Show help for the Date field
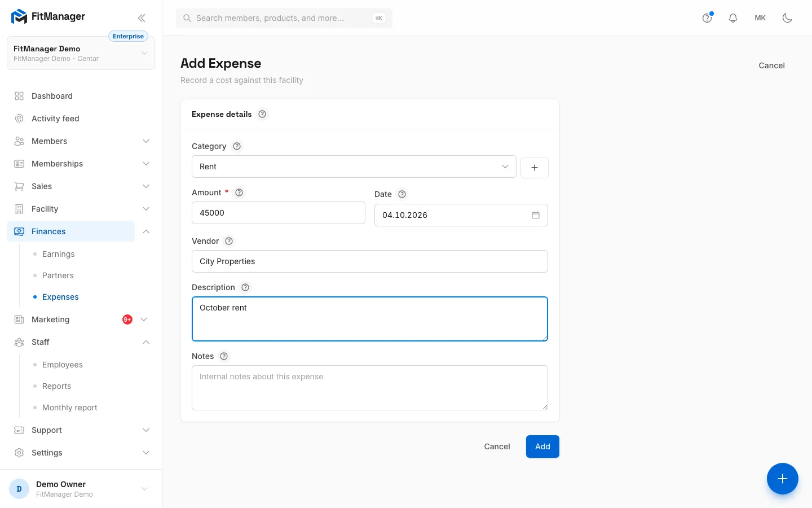This screenshot has height=508, width=812. (402, 194)
